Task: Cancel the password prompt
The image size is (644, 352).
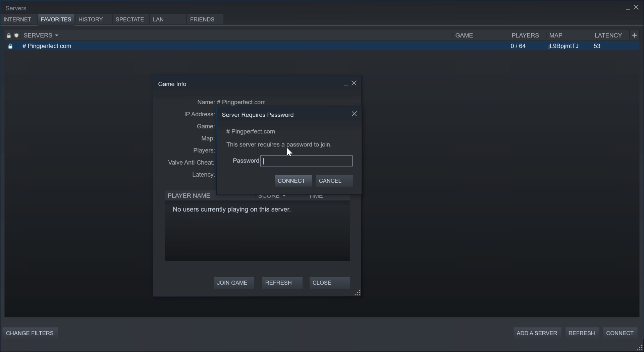Action: (x=334, y=181)
